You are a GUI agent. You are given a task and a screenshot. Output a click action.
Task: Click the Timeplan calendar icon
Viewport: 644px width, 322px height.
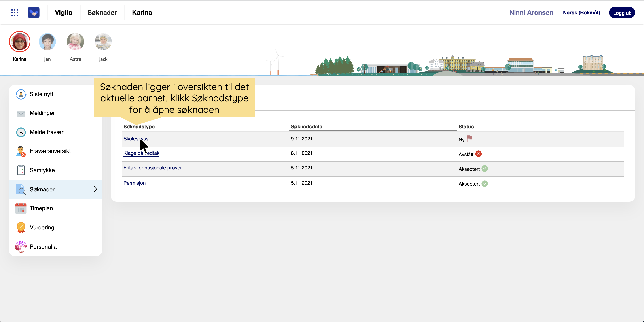click(21, 208)
